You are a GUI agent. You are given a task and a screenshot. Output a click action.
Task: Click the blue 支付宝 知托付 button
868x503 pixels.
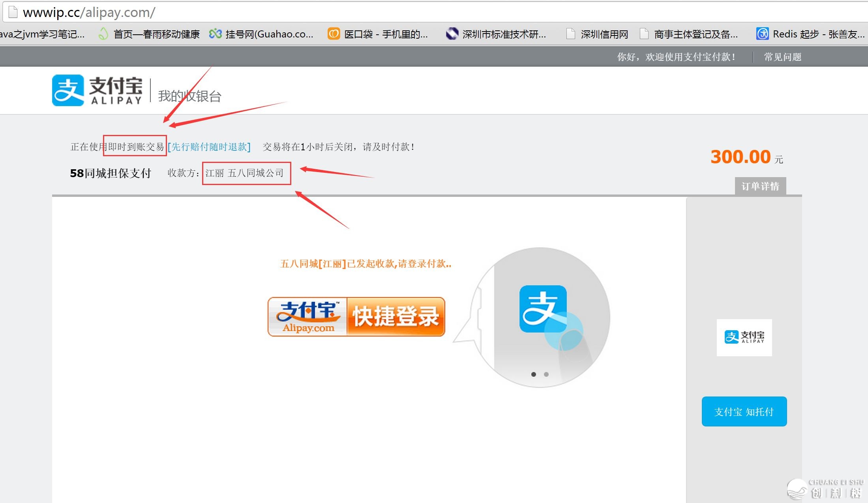click(x=744, y=411)
